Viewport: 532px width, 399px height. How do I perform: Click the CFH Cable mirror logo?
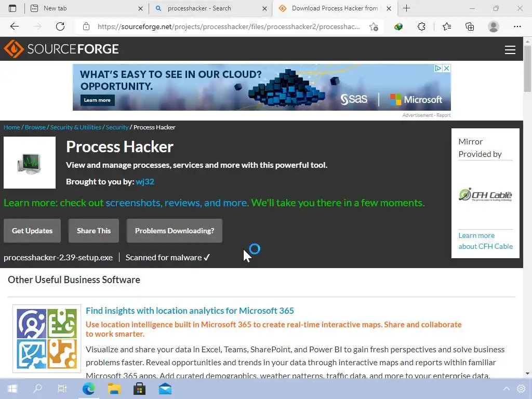tap(485, 195)
